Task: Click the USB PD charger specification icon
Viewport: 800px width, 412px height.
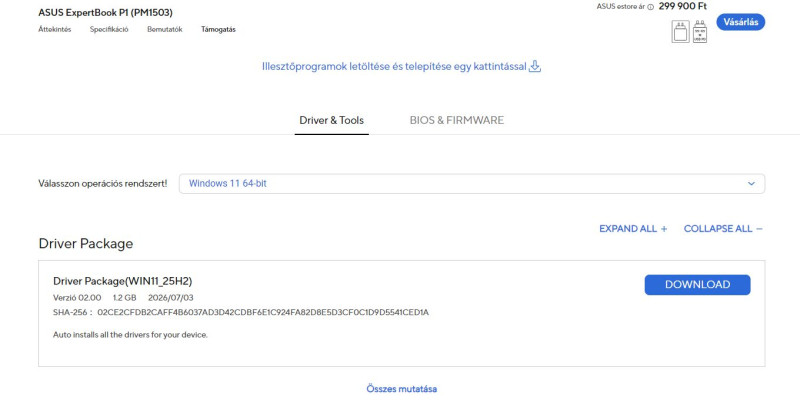Action: pos(700,32)
